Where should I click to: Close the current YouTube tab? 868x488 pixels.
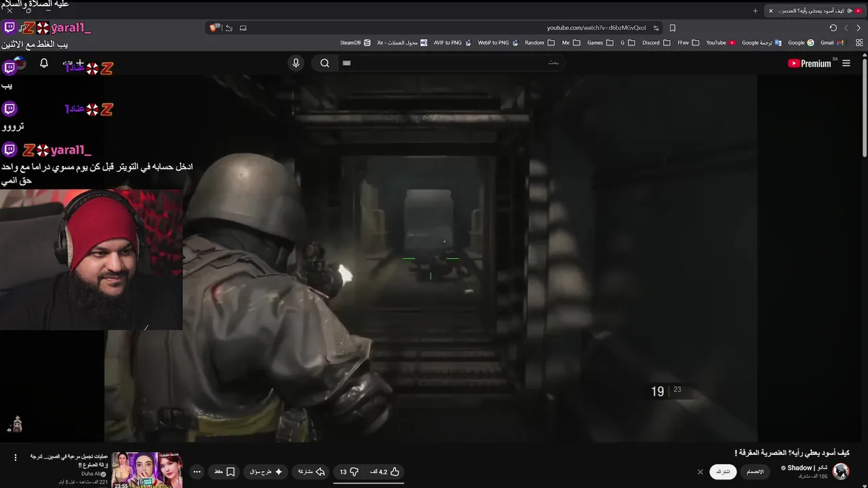[770, 11]
